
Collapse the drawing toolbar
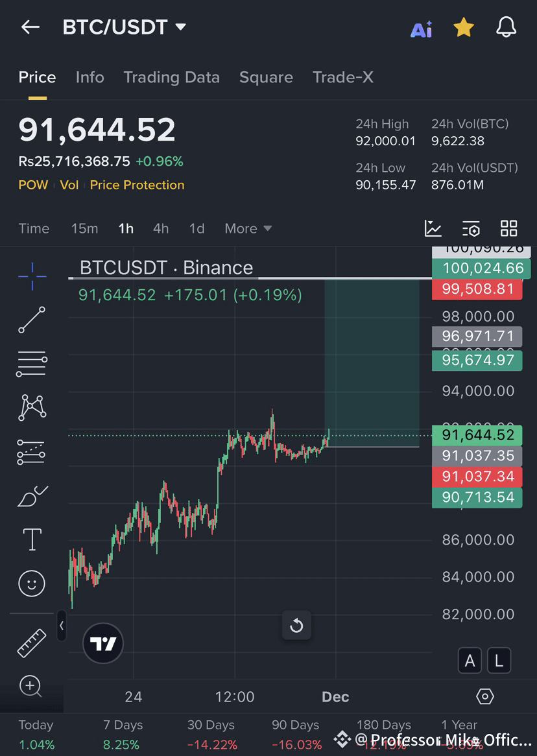(x=62, y=625)
